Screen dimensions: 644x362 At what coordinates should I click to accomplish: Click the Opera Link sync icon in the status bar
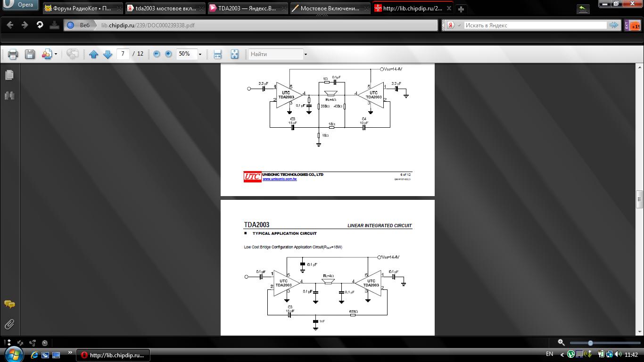click(20, 343)
